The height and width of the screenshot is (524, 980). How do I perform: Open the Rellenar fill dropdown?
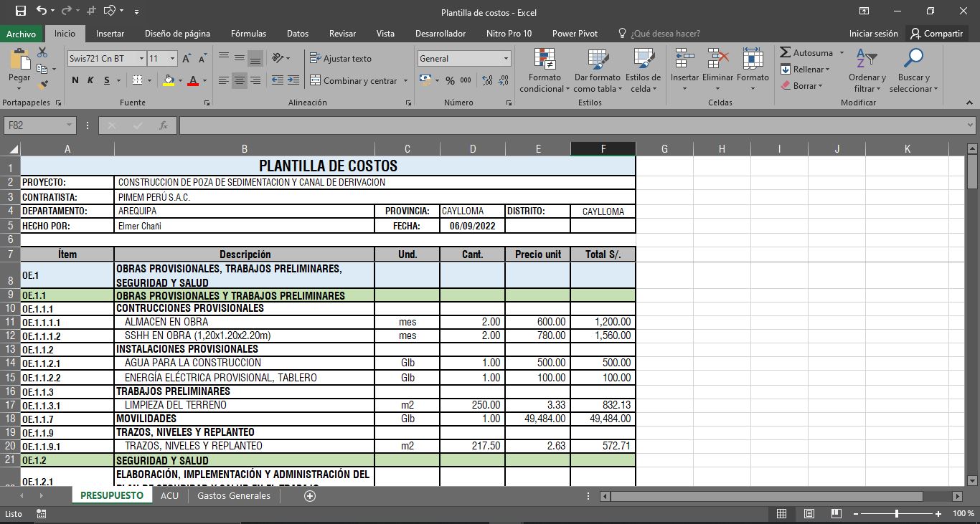(x=806, y=70)
